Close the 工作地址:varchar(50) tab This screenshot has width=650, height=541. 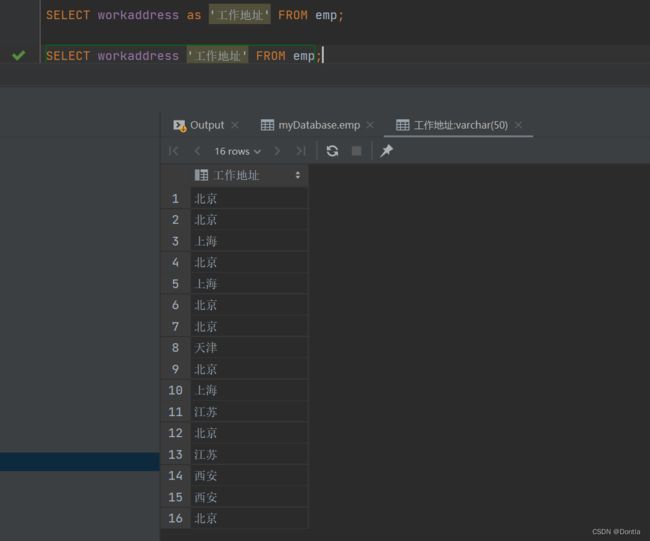pyautogui.click(x=518, y=125)
